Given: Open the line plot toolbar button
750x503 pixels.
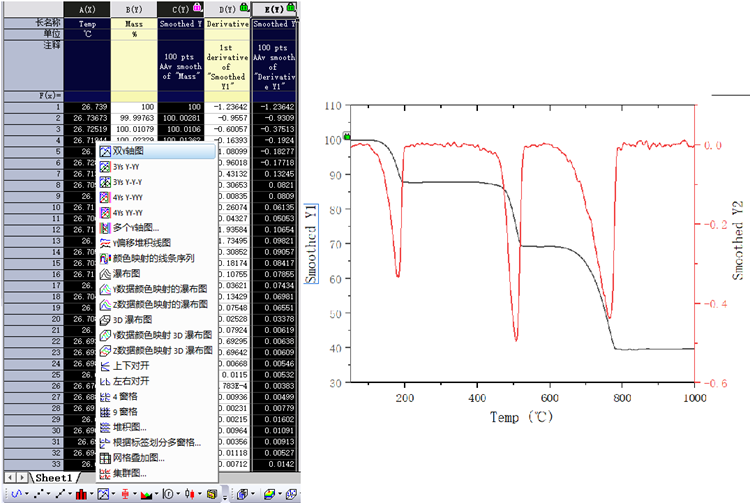Looking at the screenshot, I should pos(16,494).
